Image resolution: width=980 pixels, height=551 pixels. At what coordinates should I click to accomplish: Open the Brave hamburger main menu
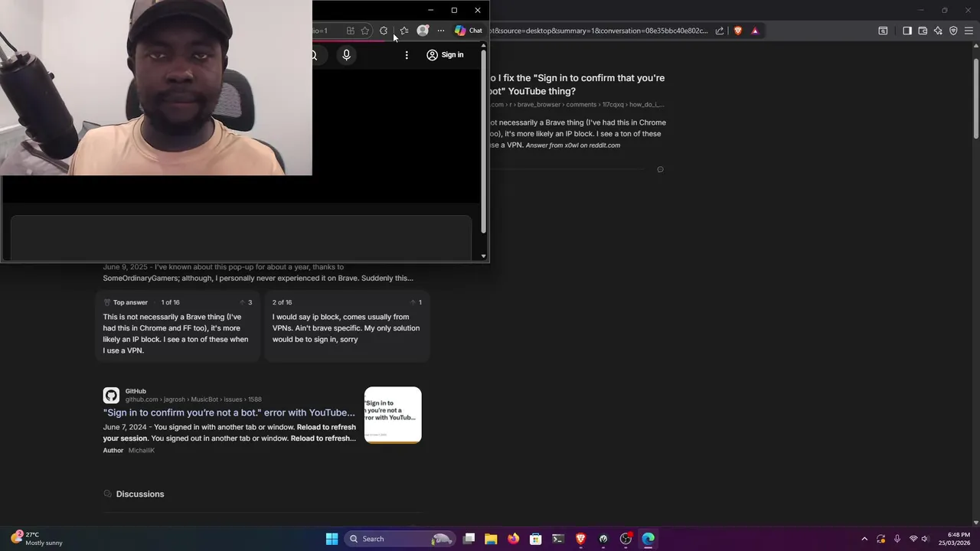[969, 31]
